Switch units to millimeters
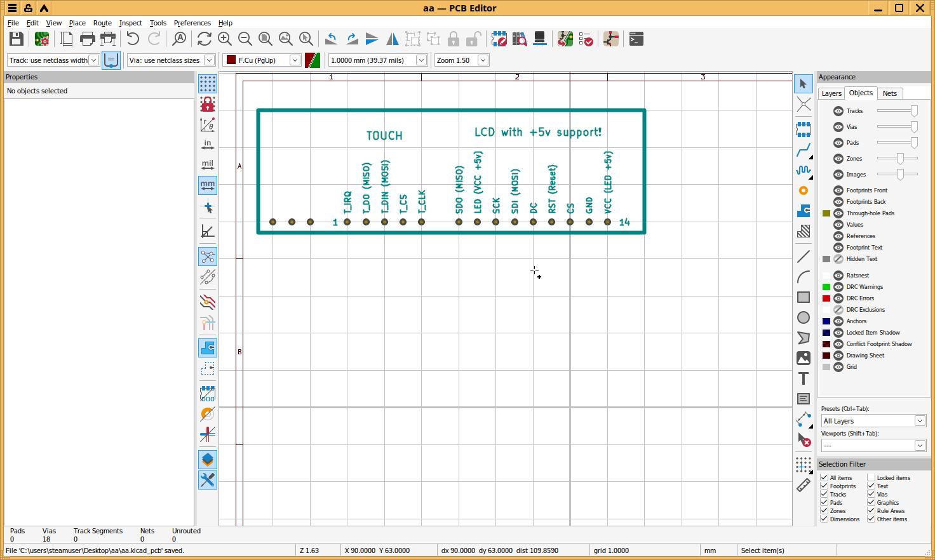Viewport: 935px width, 560px height. [208, 185]
